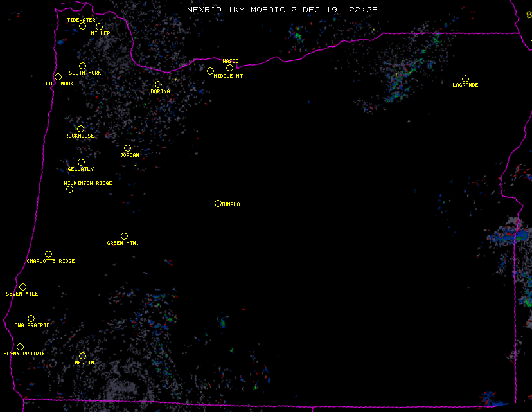532x412 pixels.
Task: Select the Wilkinson Ridge station circle
Action: click(69, 190)
